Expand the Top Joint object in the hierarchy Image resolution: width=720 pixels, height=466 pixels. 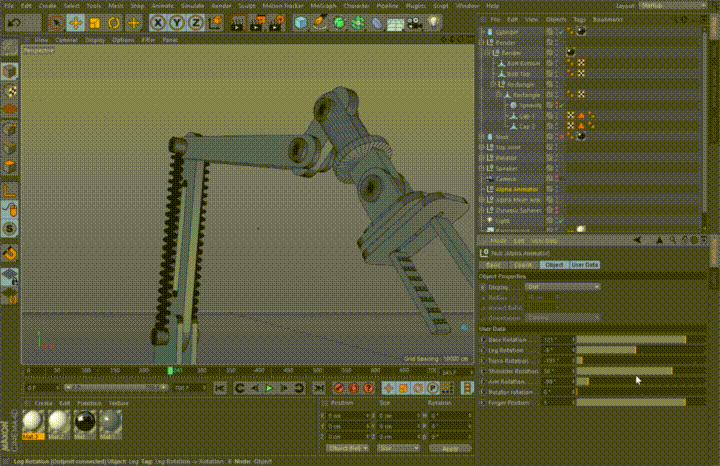482,147
